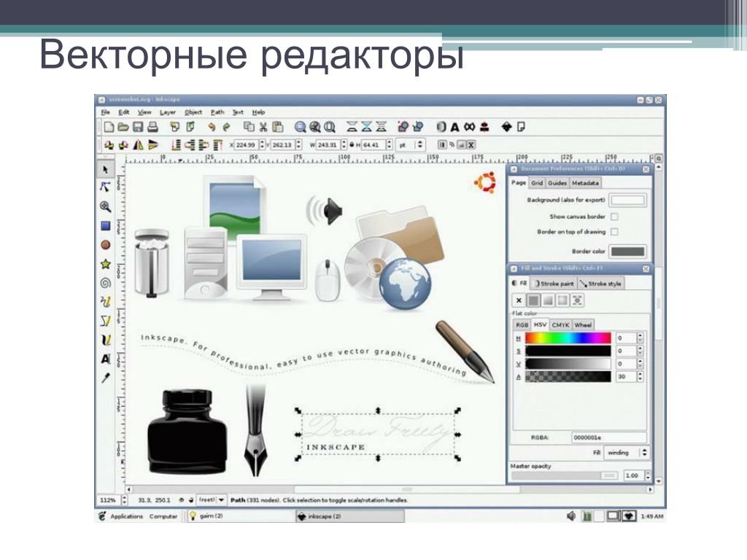Select the Ellipse circle tool
This screenshot has width=747, height=560.
pyautogui.click(x=105, y=245)
